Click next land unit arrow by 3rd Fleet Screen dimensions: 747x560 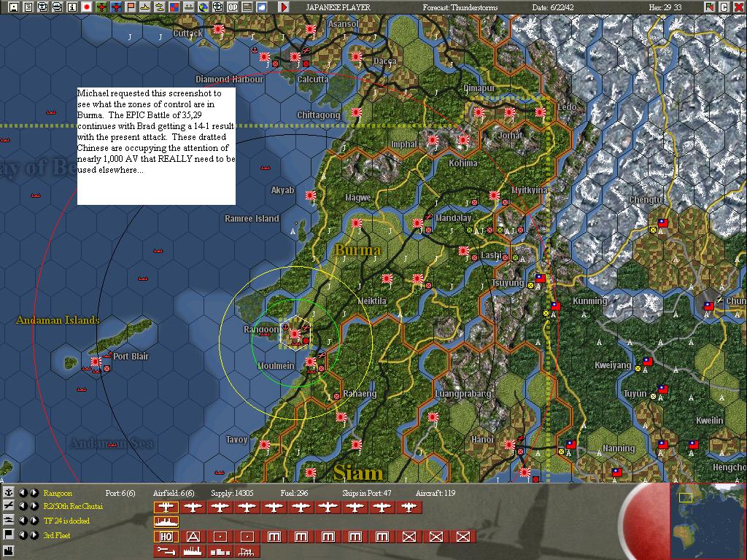[34, 534]
